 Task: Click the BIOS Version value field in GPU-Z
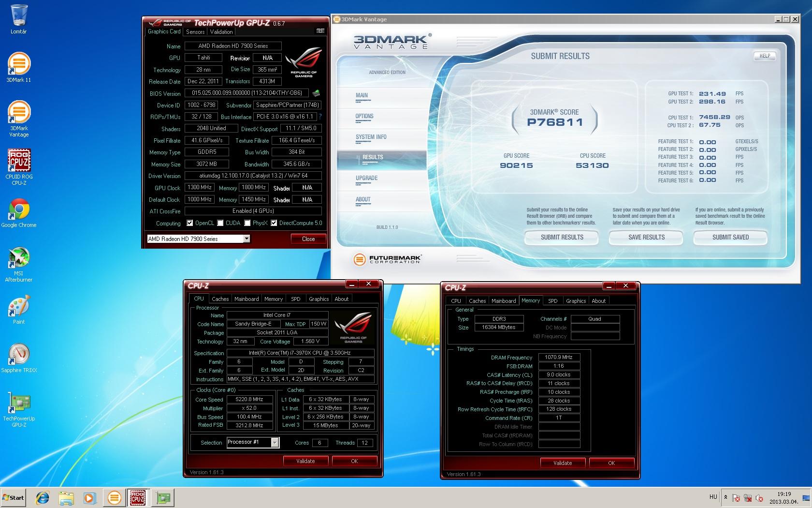pyautogui.click(x=247, y=93)
